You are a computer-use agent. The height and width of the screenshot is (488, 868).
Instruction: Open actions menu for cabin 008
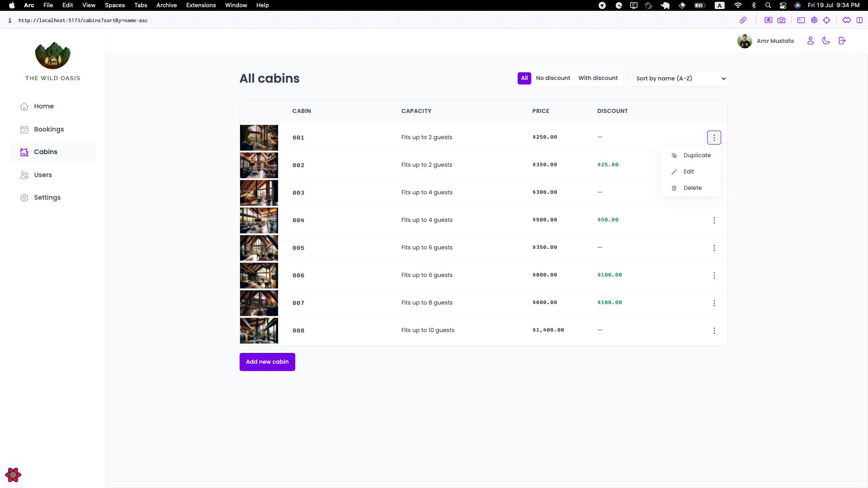coord(714,331)
